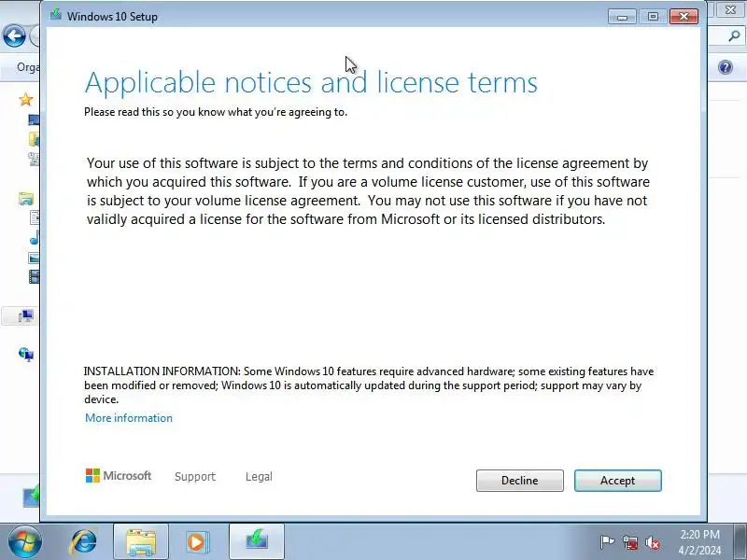Launch Internet Explorer from the taskbar
The height and width of the screenshot is (560, 747).
[x=84, y=542]
